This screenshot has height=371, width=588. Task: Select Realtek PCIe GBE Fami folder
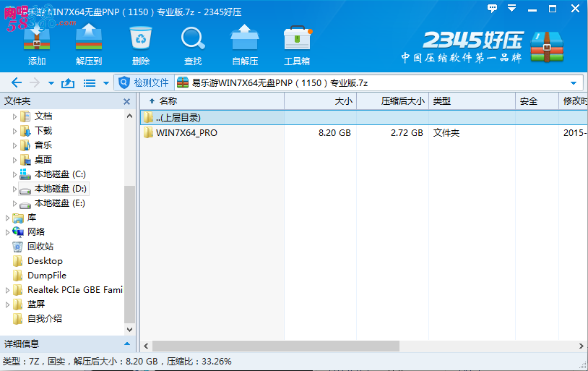click(75, 290)
